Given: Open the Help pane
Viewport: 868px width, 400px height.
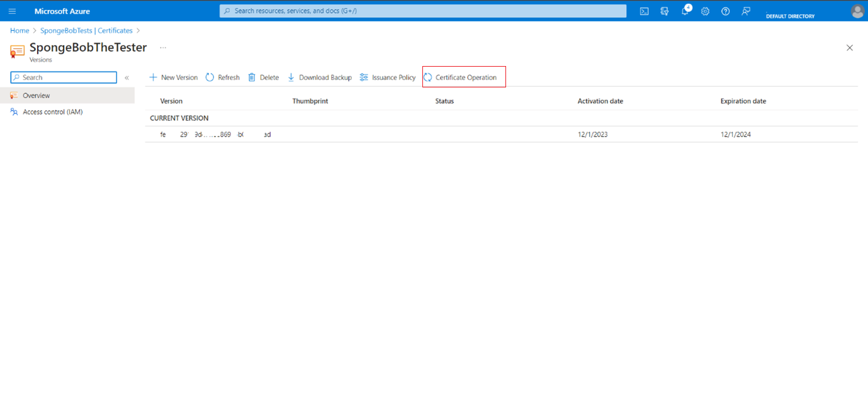Looking at the screenshot, I should pos(725,11).
